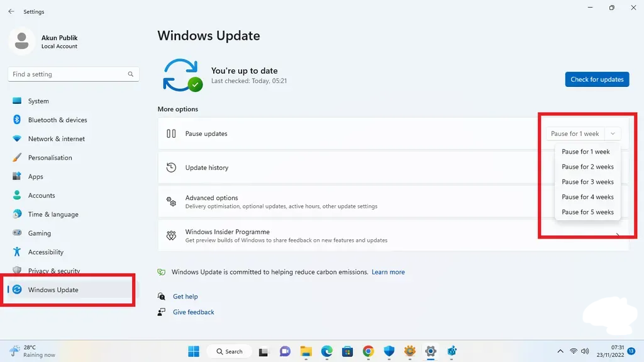Click the Update history clock icon
The height and width of the screenshot is (362, 644).
pyautogui.click(x=171, y=167)
